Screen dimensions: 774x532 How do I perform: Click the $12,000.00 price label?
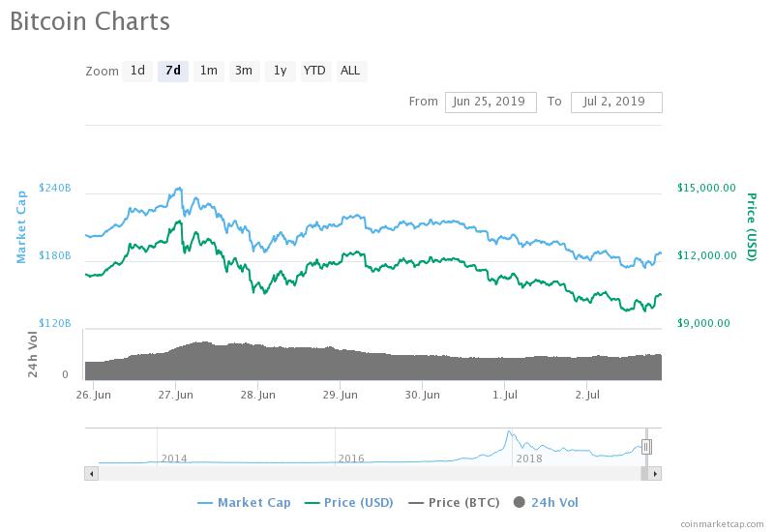(x=706, y=255)
